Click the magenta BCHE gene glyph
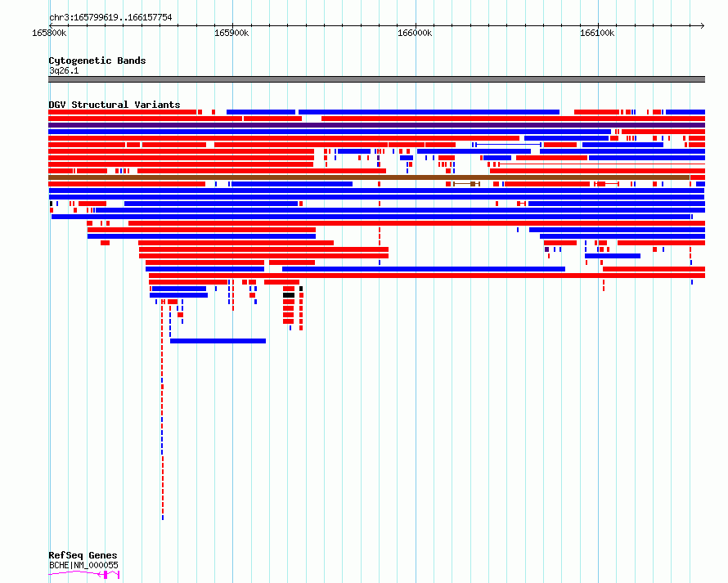 [84, 574]
